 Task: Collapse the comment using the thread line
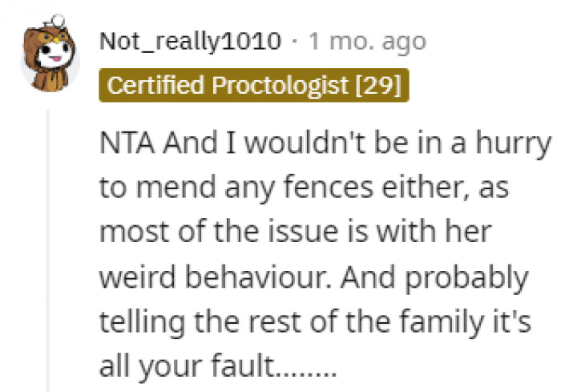48,251
